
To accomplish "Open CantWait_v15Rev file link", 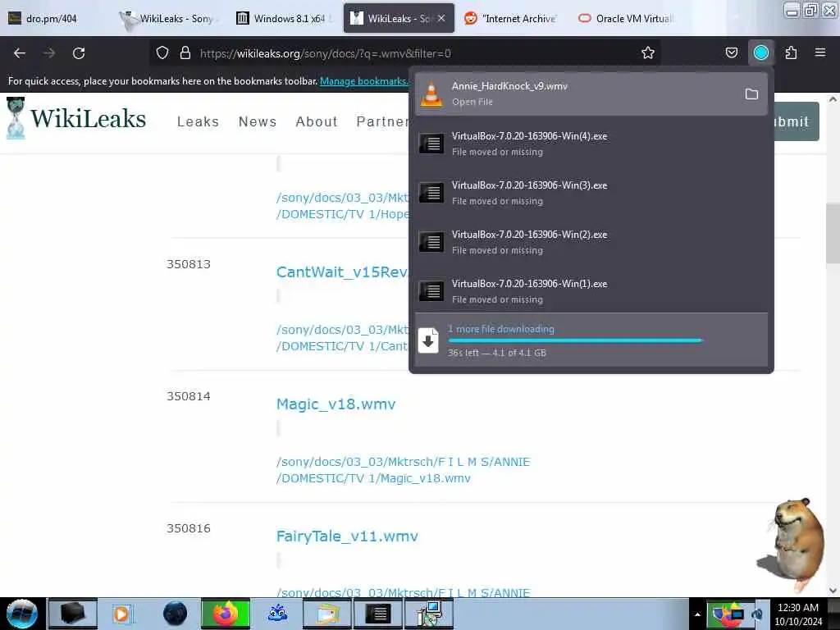I will pyautogui.click(x=342, y=272).
